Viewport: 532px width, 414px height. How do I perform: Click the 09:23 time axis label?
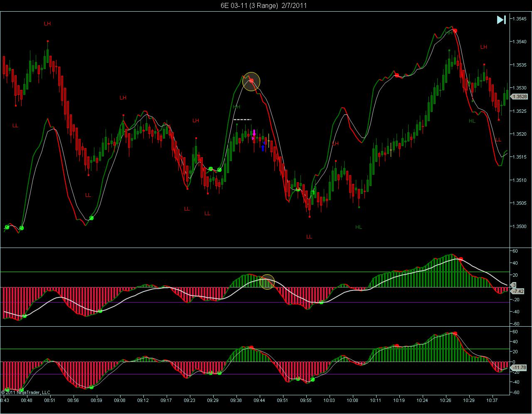tap(190, 400)
